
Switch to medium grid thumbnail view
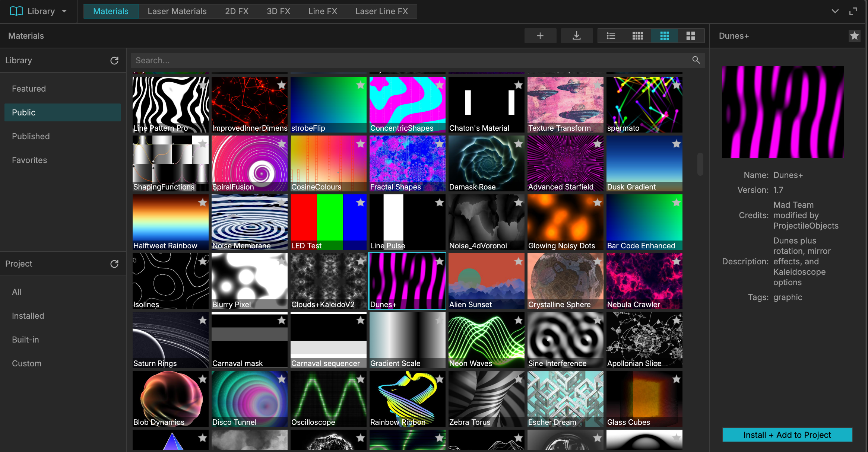point(665,36)
